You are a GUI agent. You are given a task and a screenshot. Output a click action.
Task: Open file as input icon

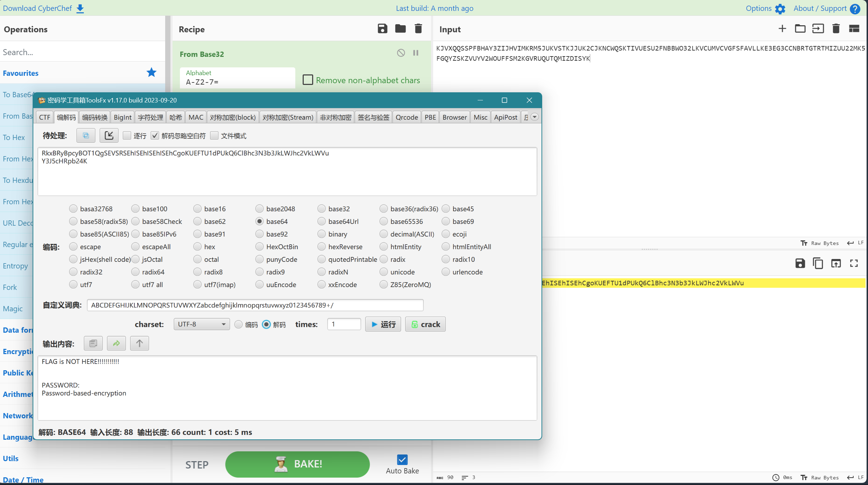(818, 29)
